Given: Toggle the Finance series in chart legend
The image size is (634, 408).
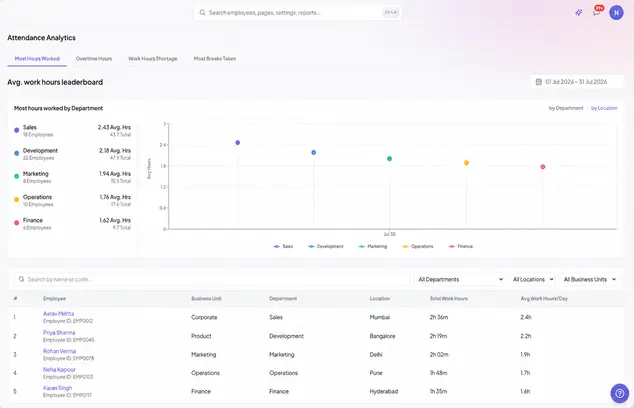Looking at the screenshot, I should [x=461, y=246].
